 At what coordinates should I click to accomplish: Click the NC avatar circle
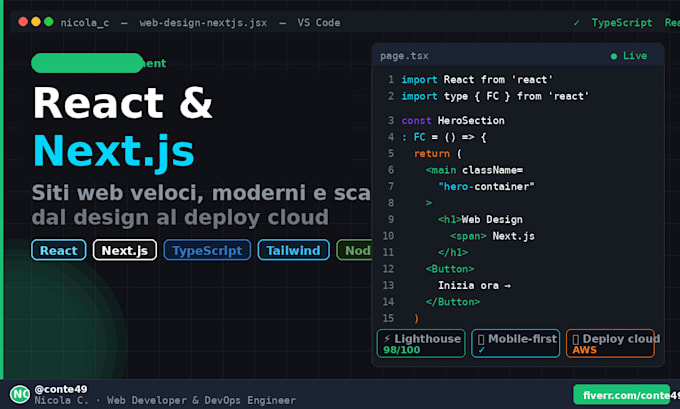(20, 394)
